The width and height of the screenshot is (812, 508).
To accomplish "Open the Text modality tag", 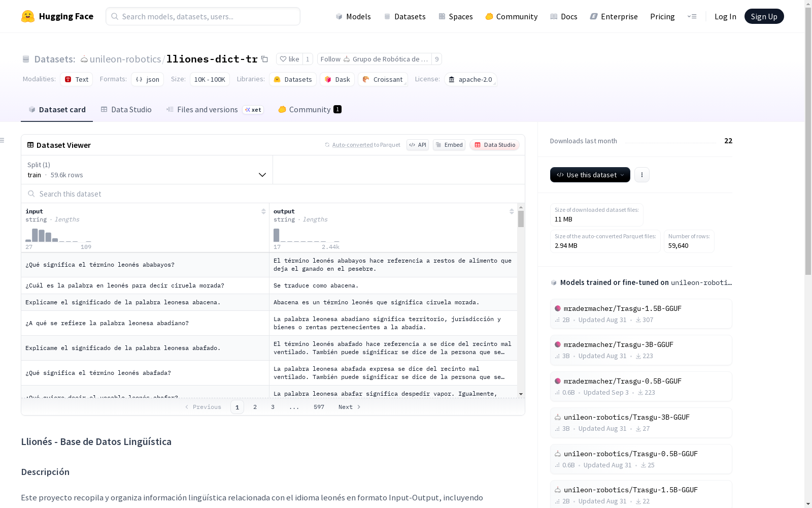I will [x=77, y=79].
